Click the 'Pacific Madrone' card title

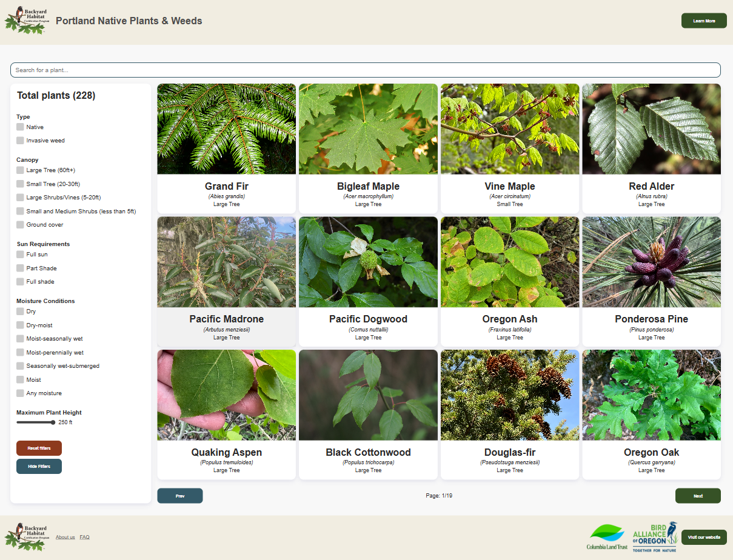[227, 319]
